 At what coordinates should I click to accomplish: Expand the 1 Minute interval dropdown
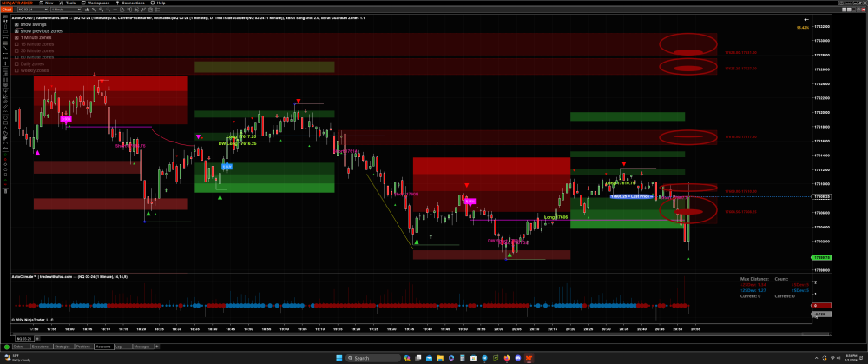[68, 10]
